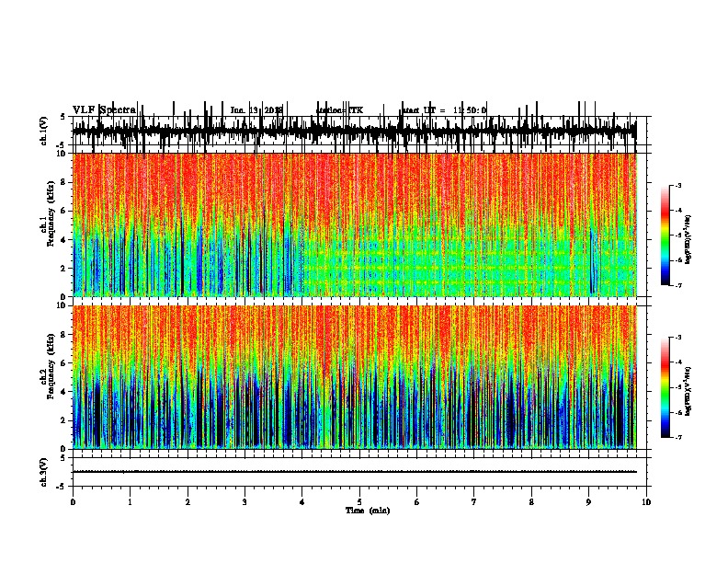The height and width of the screenshot is (563, 728).
Task: Click the date label in the header
Action: coord(256,110)
